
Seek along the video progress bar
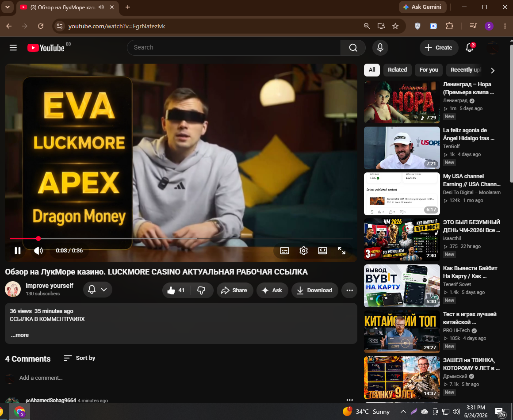tap(181, 238)
